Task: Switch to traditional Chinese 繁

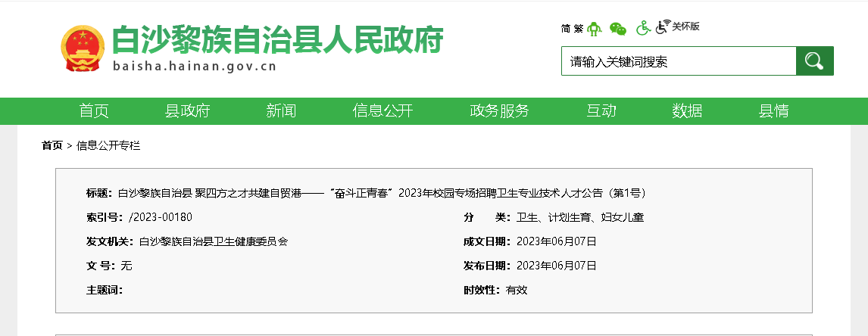Action: click(x=579, y=29)
